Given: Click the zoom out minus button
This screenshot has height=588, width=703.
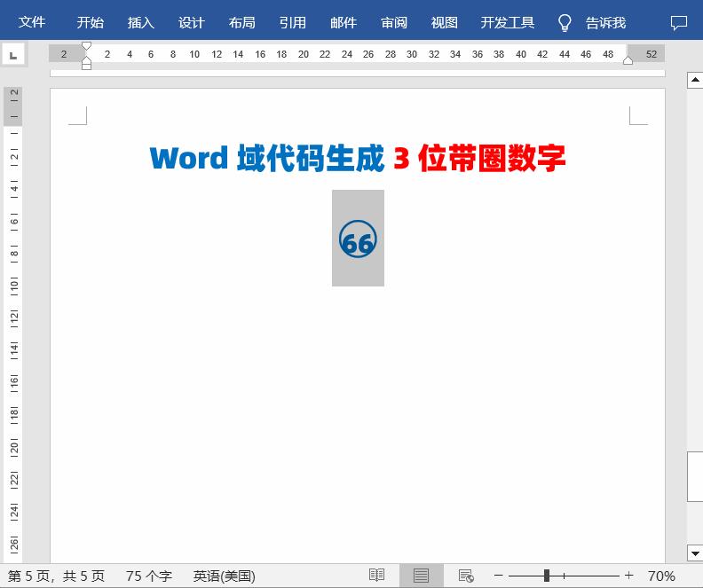Looking at the screenshot, I should click(499, 576).
